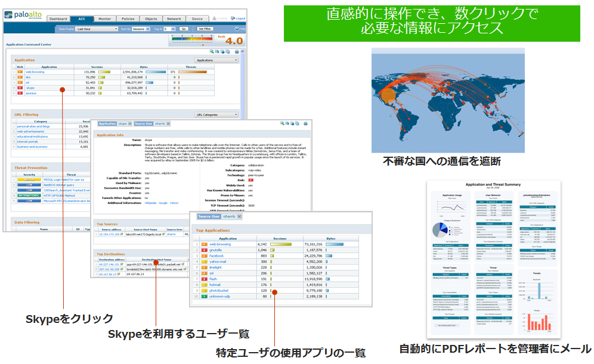Open the Applications dropdown in Application section

[216, 60]
